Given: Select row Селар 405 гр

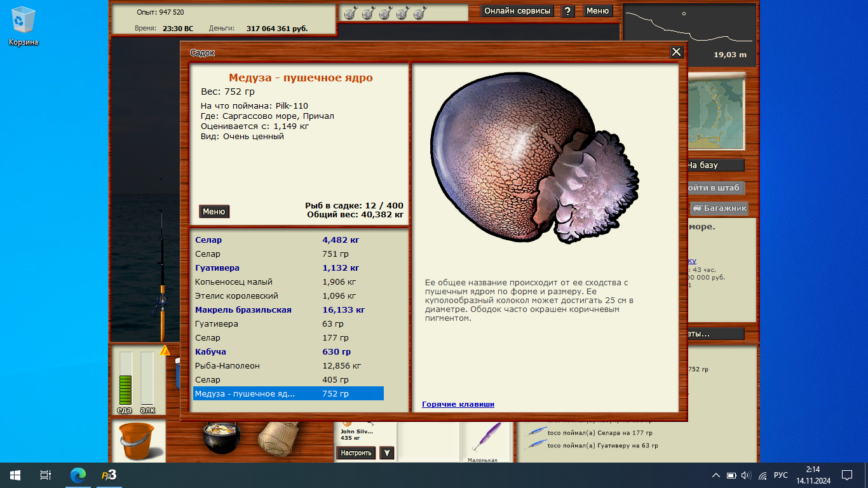Looking at the screenshot, I should 288,380.
